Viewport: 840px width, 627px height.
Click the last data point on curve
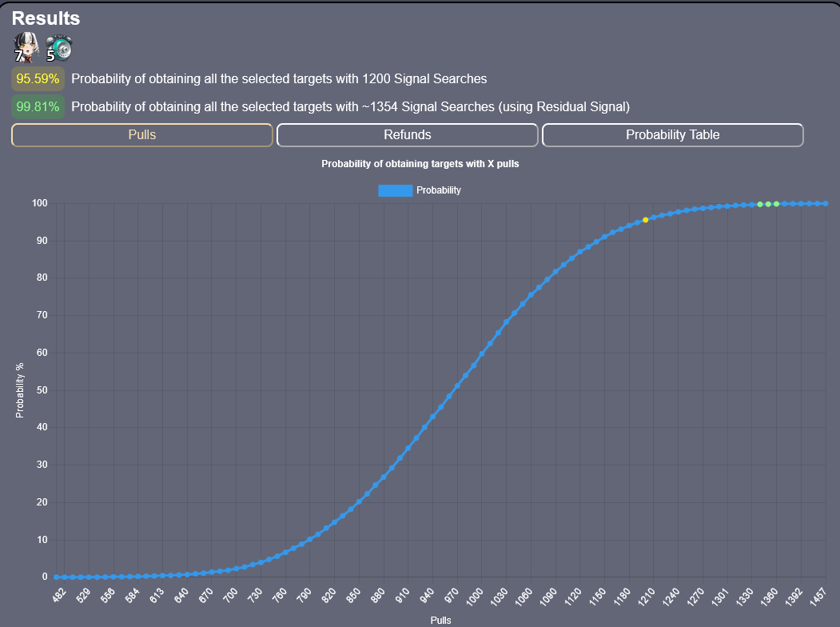pos(826,204)
